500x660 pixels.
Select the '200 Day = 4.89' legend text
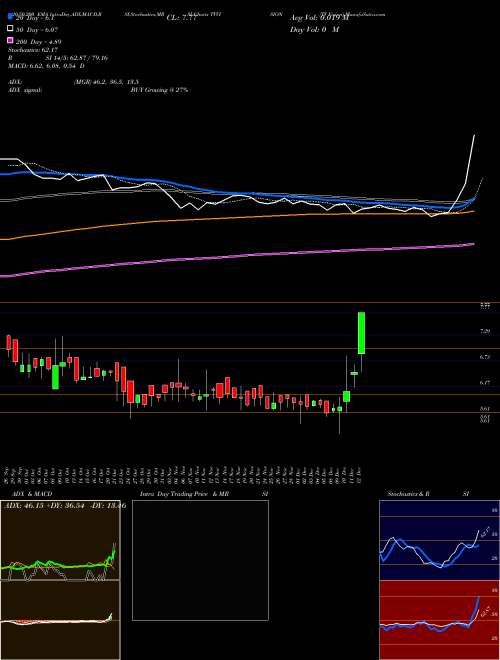pyautogui.click(x=38, y=42)
